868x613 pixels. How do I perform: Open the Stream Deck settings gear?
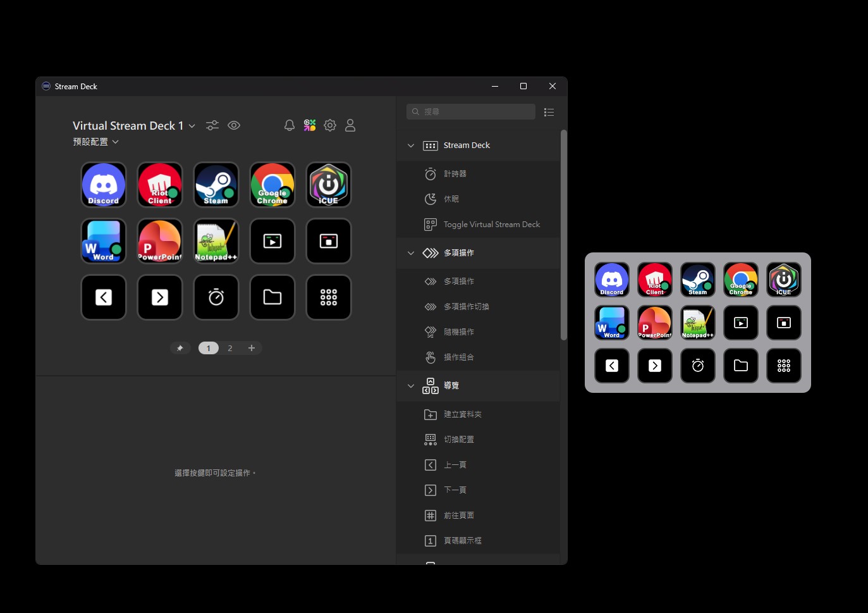pyautogui.click(x=330, y=125)
